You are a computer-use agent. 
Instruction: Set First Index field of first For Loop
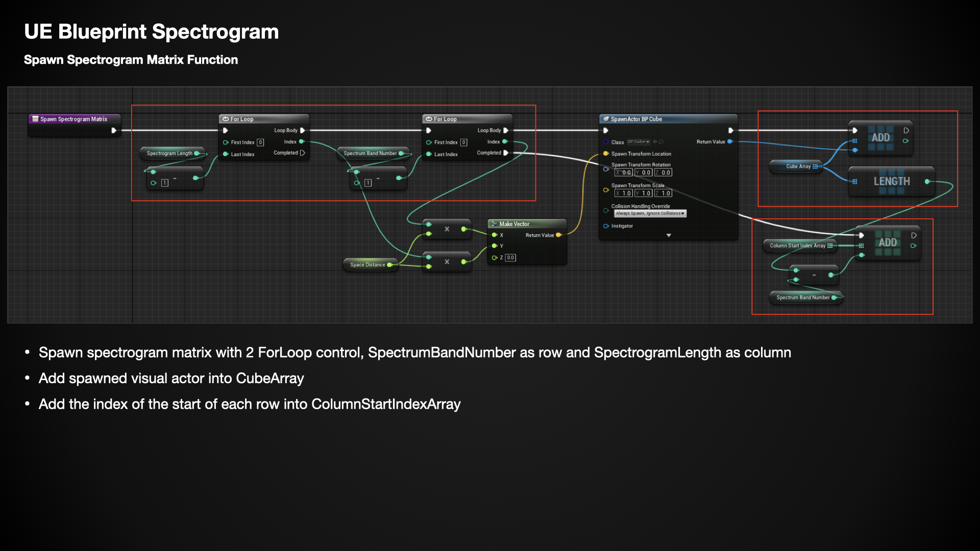[260, 142]
